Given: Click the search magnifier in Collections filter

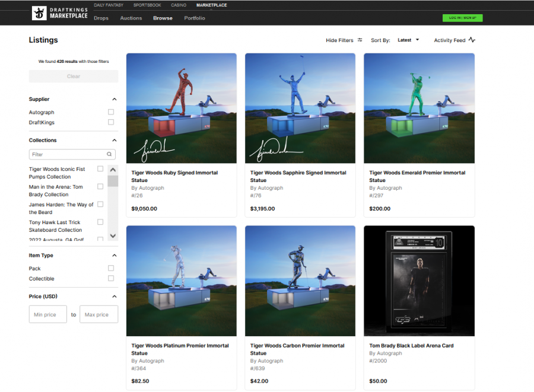Looking at the screenshot, I should pyautogui.click(x=109, y=154).
